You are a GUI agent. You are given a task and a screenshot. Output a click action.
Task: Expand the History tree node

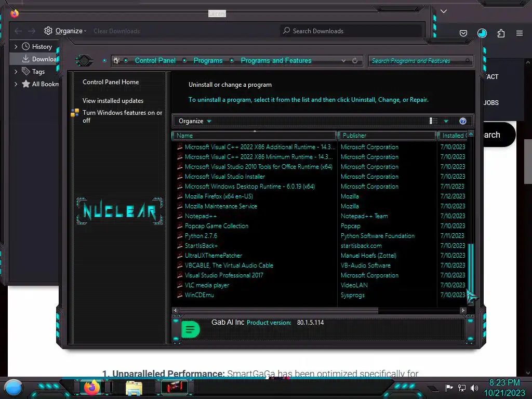pos(16,46)
